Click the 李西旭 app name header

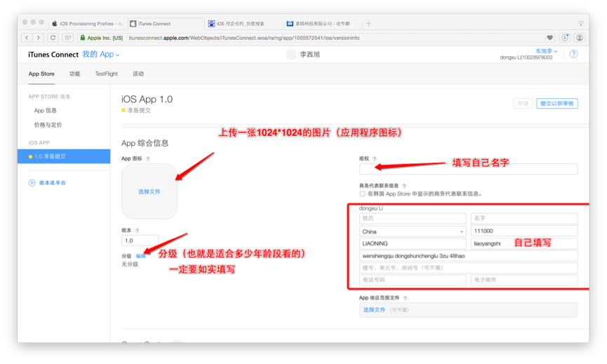tap(310, 55)
